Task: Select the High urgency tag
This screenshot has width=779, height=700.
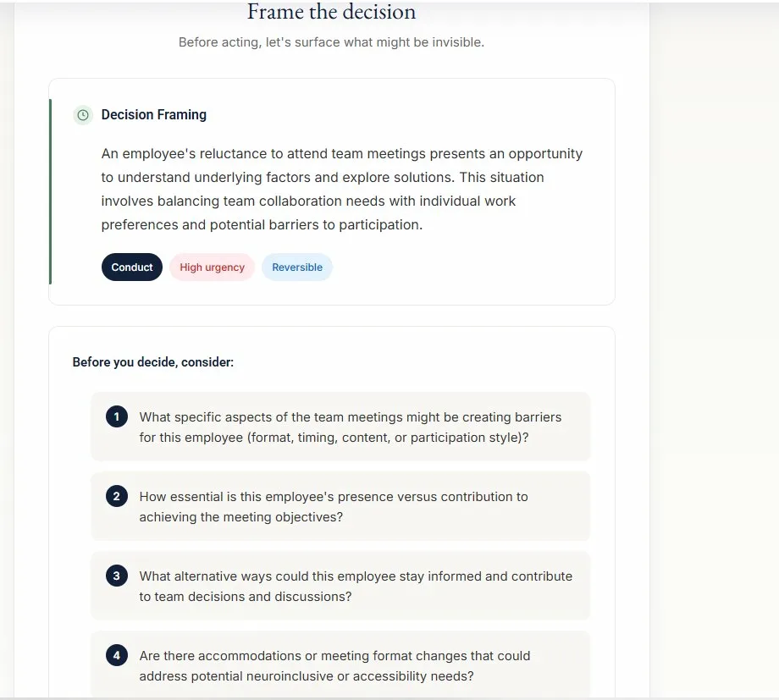Action: pyautogui.click(x=212, y=267)
